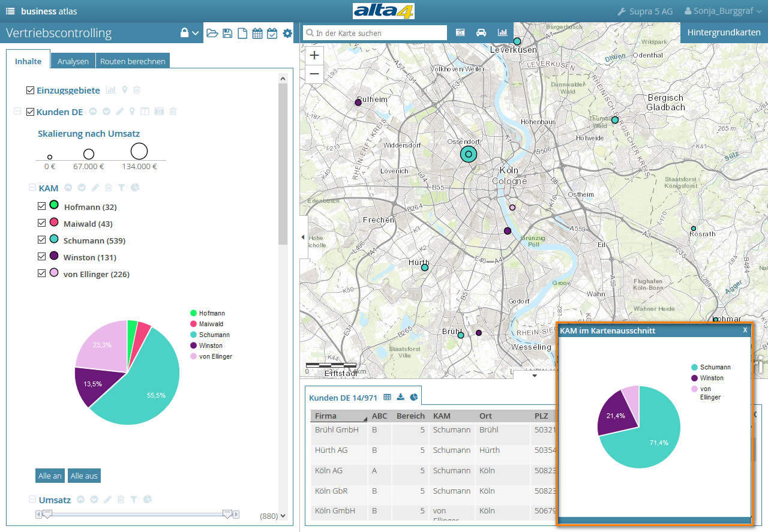Delete the Einzugsgebiete layer
The width and height of the screenshot is (768, 532).
tap(137, 90)
